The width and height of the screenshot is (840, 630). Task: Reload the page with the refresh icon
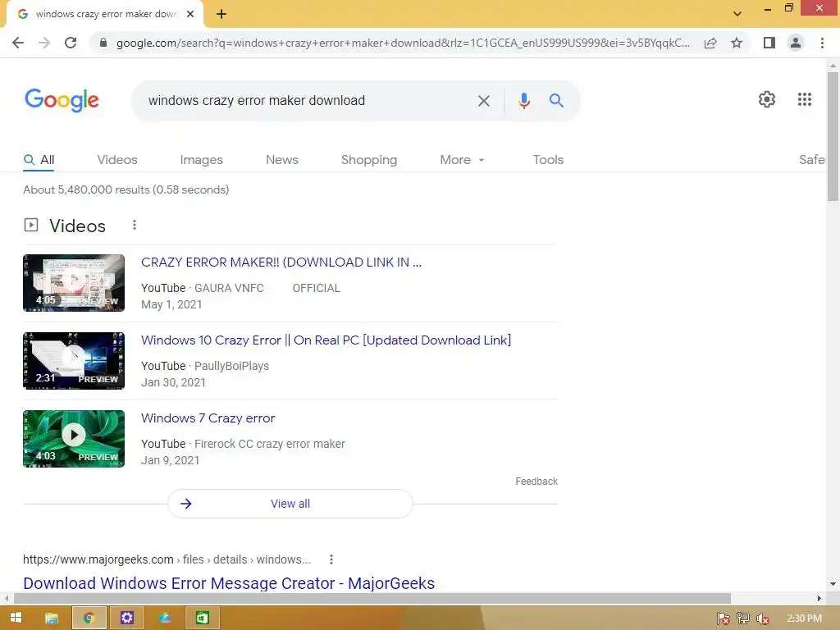(x=71, y=43)
